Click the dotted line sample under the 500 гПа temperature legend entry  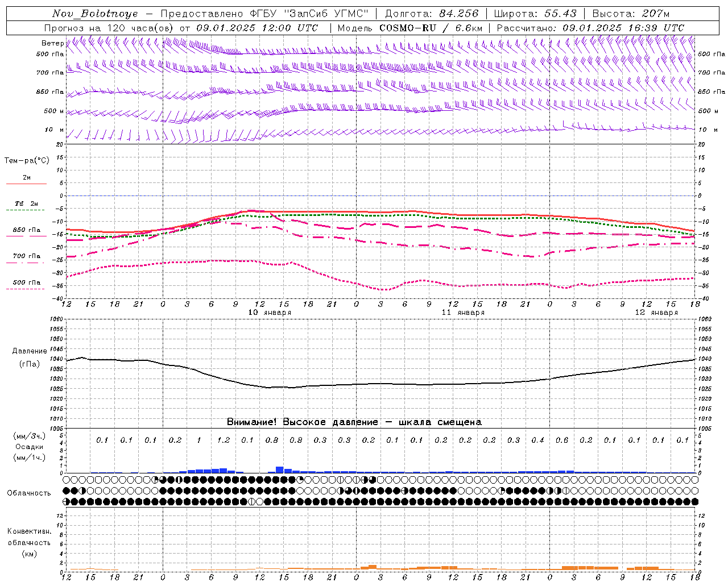tap(26, 289)
